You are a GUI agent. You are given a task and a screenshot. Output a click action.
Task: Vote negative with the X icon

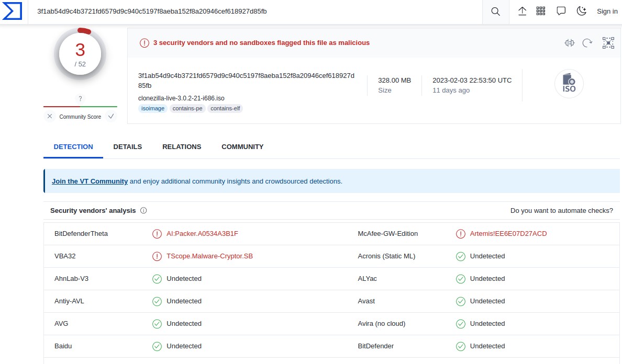50,117
